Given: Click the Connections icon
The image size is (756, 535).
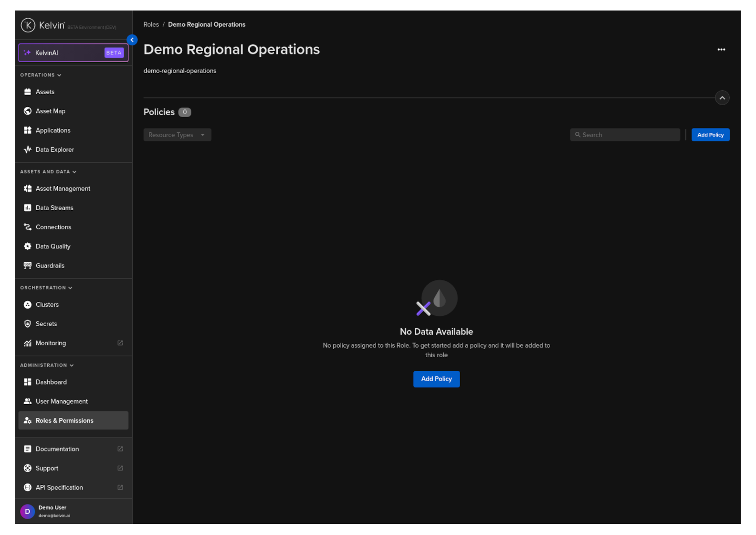Looking at the screenshot, I should (x=28, y=227).
